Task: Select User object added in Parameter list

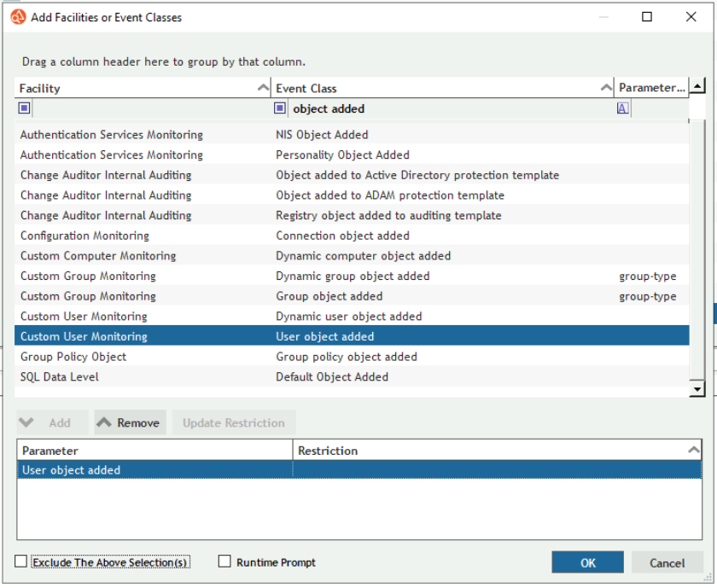Action: (x=72, y=470)
